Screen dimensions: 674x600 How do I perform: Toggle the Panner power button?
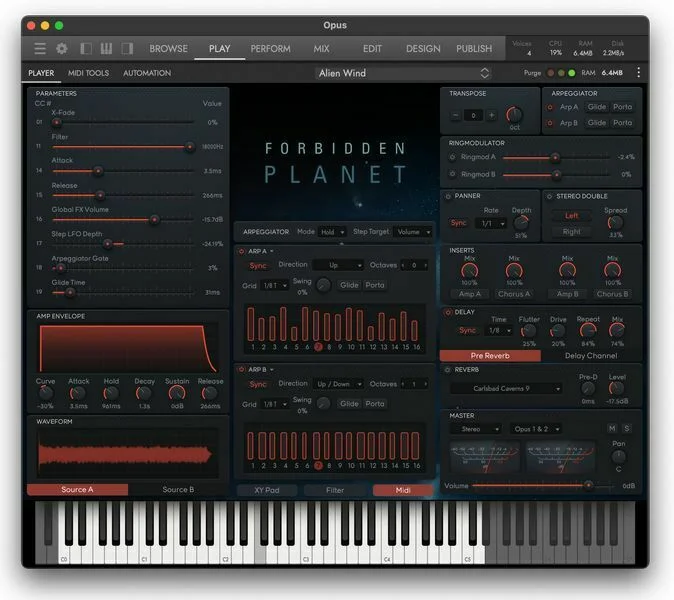pos(448,196)
